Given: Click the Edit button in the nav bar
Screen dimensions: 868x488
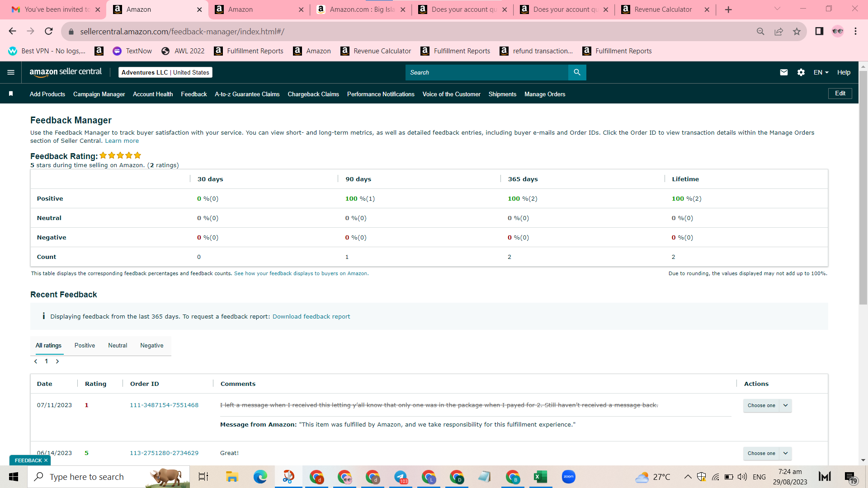Looking at the screenshot, I should point(840,93).
